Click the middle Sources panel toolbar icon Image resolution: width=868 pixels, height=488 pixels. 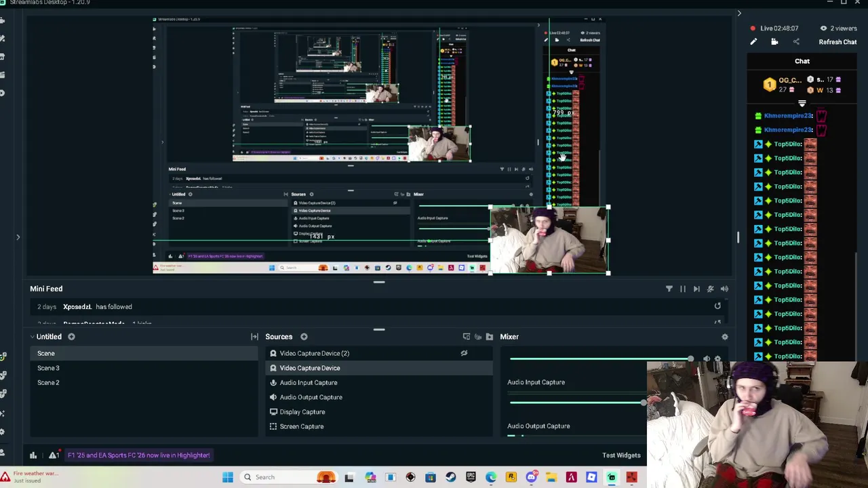[x=478, y=337]
